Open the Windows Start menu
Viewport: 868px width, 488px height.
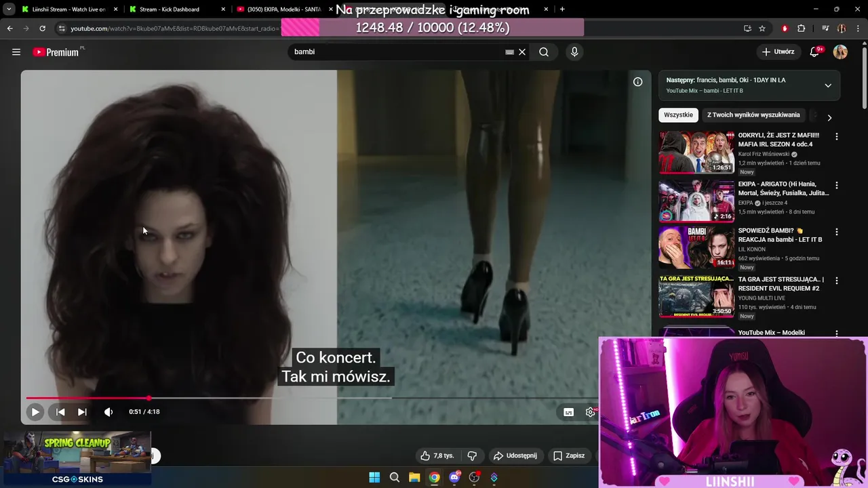pyautogui.click(x=374, y=477)
